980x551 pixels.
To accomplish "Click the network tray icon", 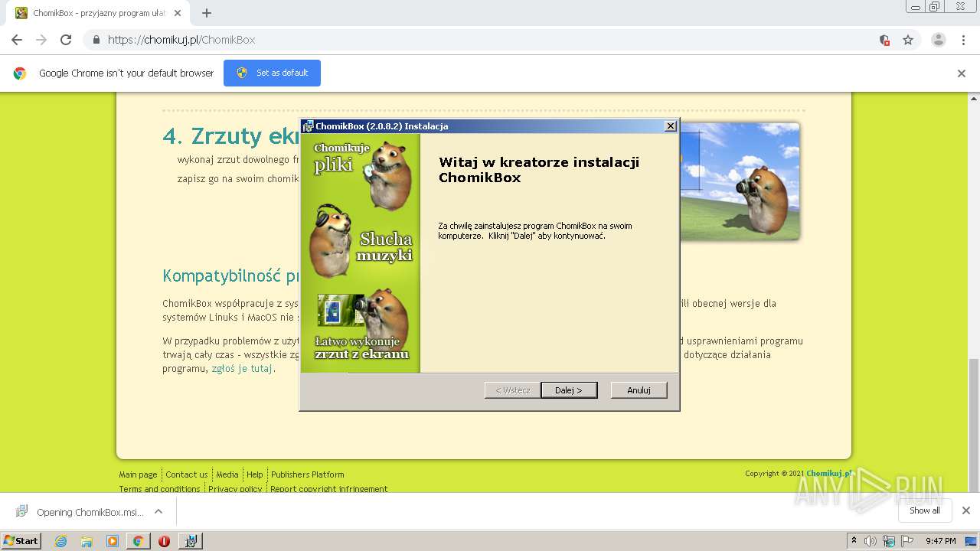I will pos(889,541).
